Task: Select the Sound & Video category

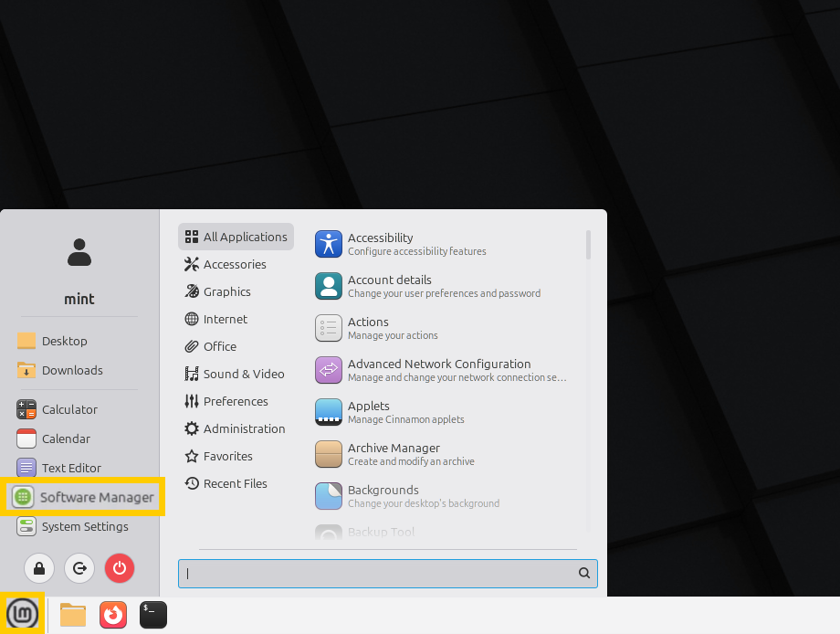Action: pos(236,374)
